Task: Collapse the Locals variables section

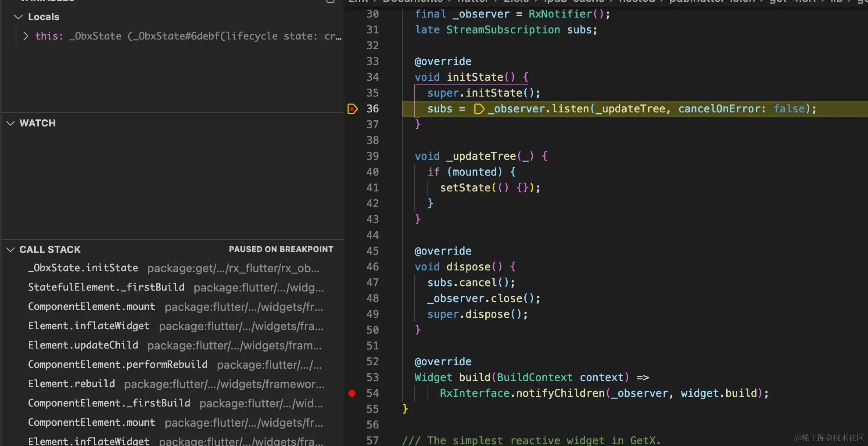Action: coord(18,17)
